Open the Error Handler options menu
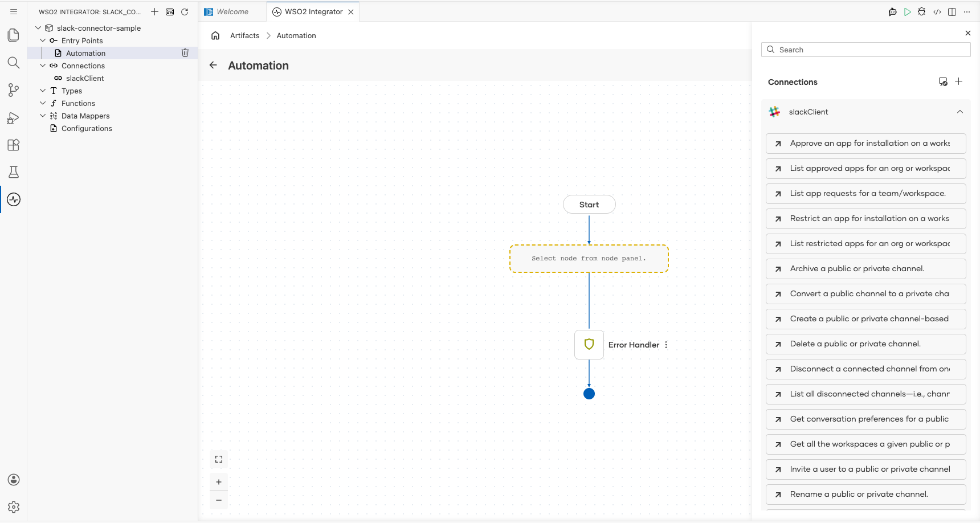 (666, 345)
